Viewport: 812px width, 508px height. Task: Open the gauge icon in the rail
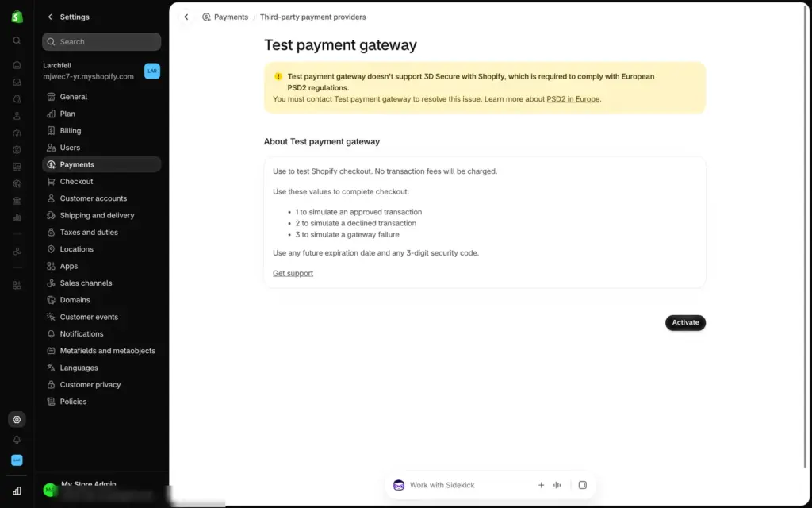point(17,133)
